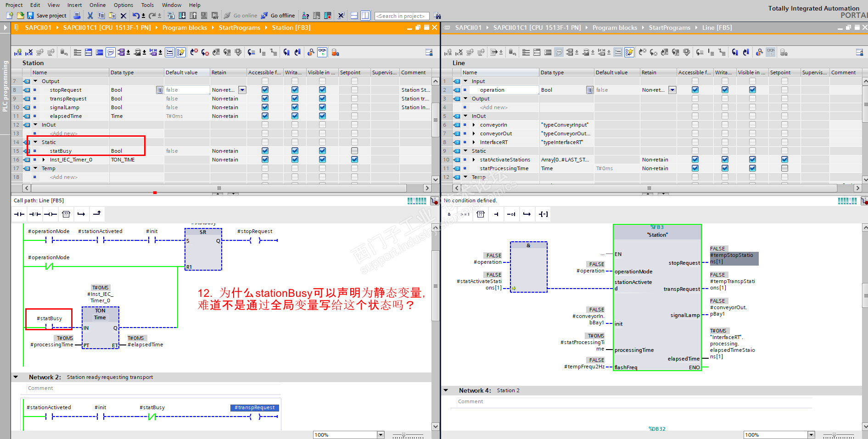Screen dimensions: 868x439
Task: Insert a normally closed contact
Action: click(35, 214)
